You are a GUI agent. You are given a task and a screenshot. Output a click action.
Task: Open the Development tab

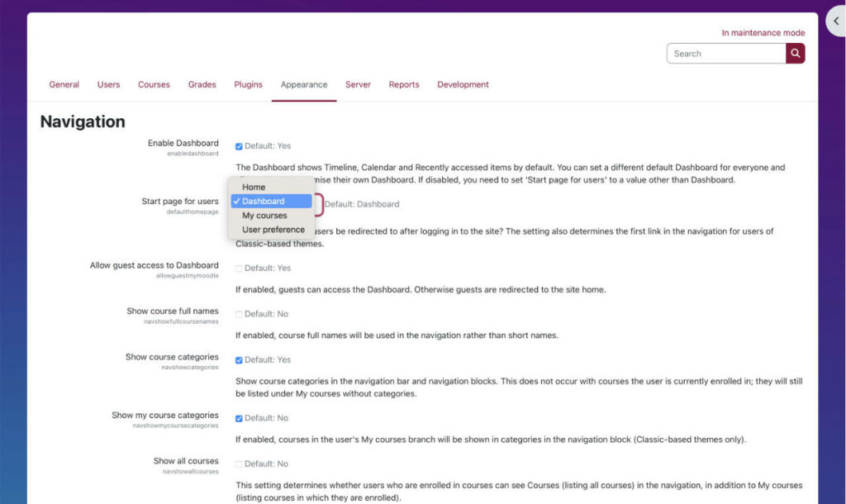click(463, 84)
